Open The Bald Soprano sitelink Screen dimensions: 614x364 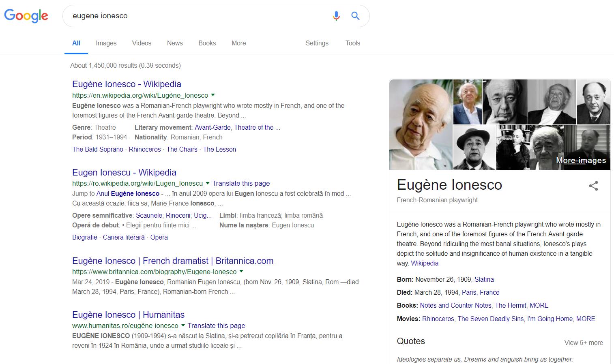click(x=98, y=149)
